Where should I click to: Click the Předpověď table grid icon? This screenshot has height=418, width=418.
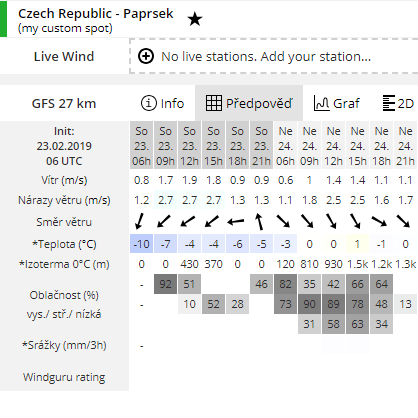pyautogui.click(x=214, y=103)
